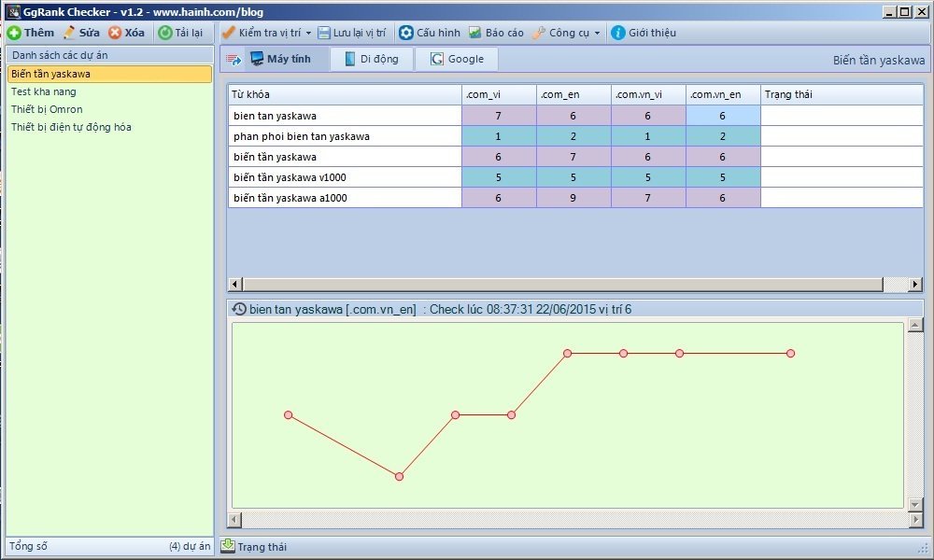
Task: Click .com_en cell for 'biến tần yaskawa a1000'
Action: 573,198
